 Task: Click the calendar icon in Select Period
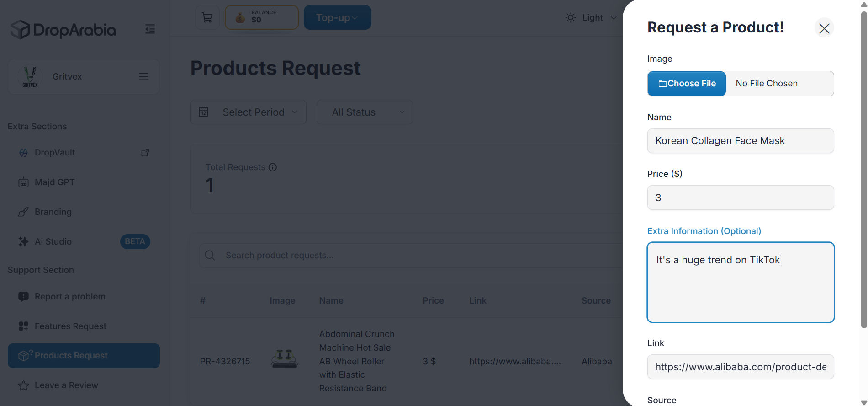coord(204,112)
